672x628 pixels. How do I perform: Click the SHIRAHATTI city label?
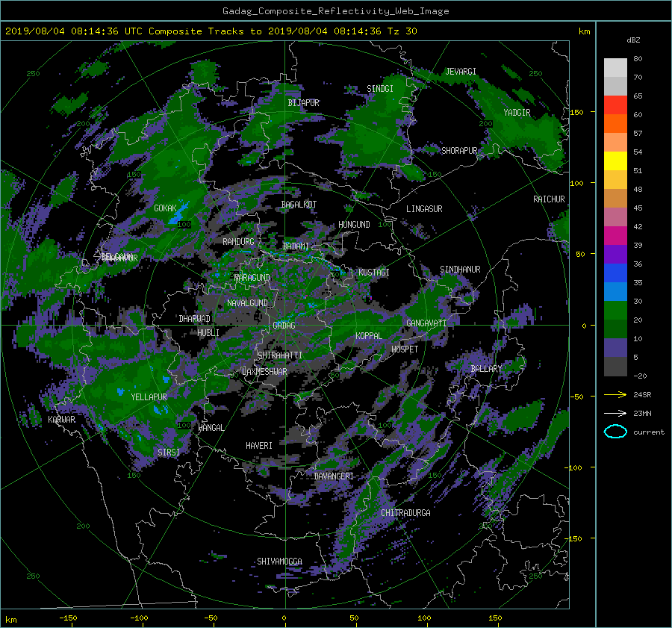pyautogui.click(x=280, y=355)
